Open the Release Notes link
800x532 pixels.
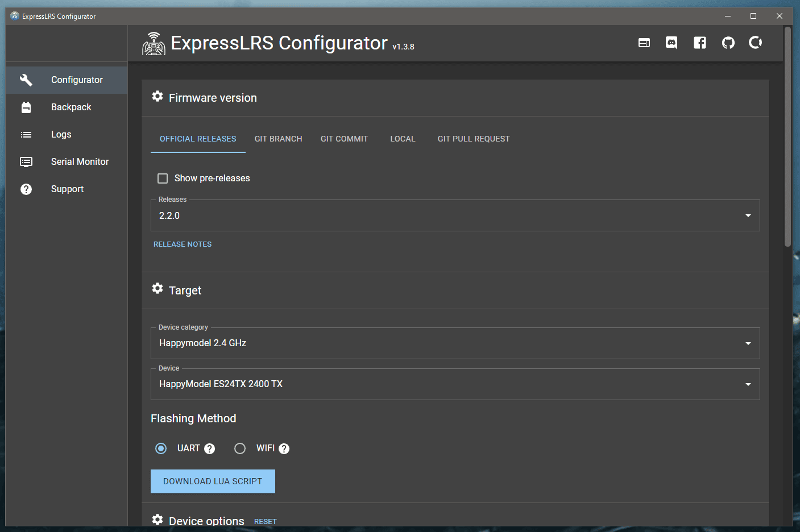[x=183, y=244]
